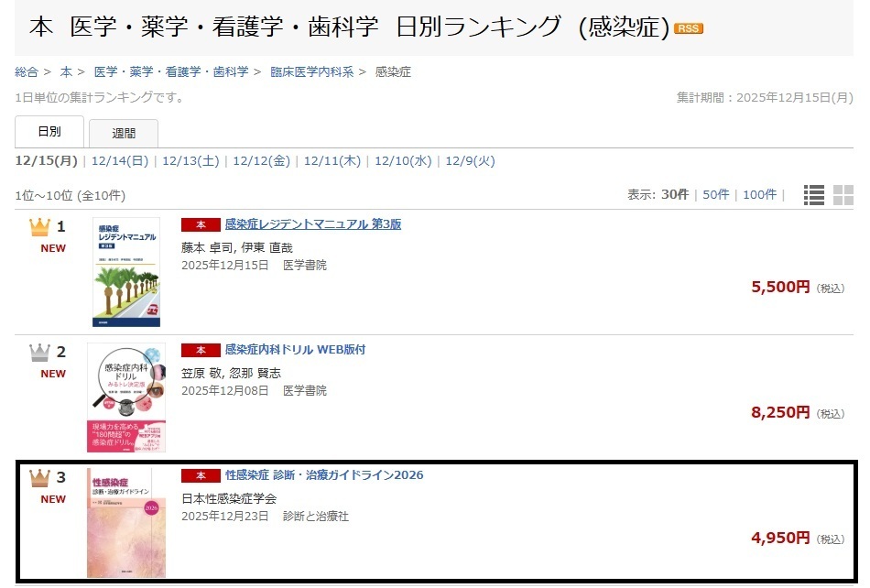Open 感染症レジデントマニュアル 第3版 link

313,224
